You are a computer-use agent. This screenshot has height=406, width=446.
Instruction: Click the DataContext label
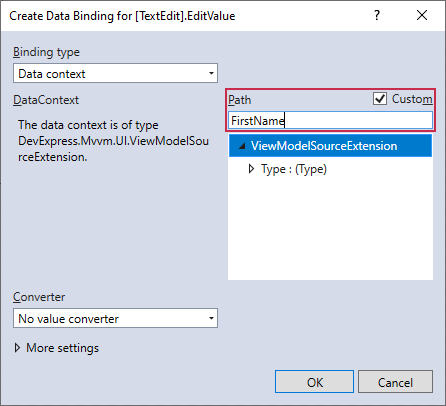click(x=46, y=100)
